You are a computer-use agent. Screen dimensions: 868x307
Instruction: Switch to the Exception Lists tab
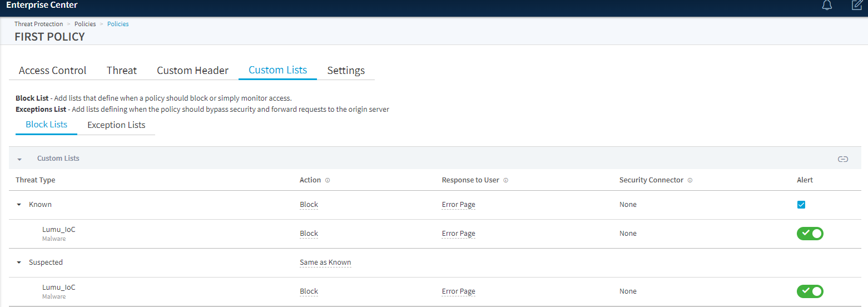(116, 125)
